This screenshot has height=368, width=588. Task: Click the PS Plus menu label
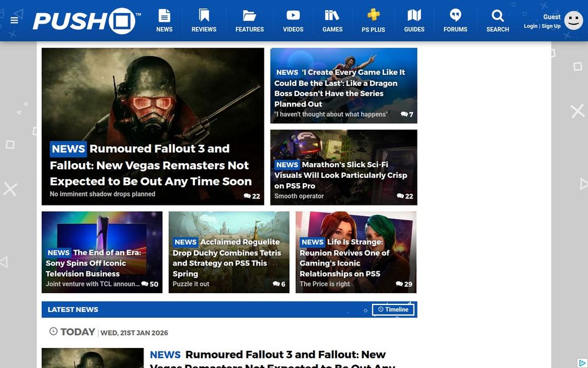373,29
